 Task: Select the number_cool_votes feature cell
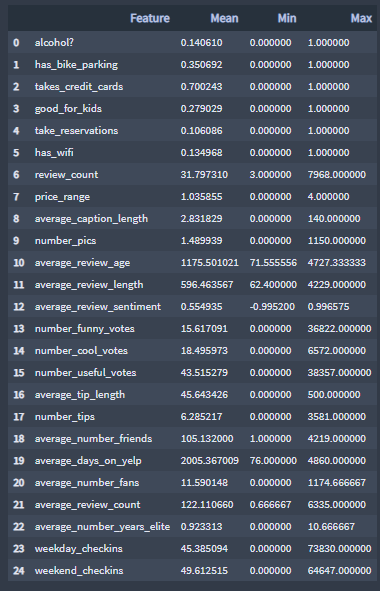(x=81, y=351)
